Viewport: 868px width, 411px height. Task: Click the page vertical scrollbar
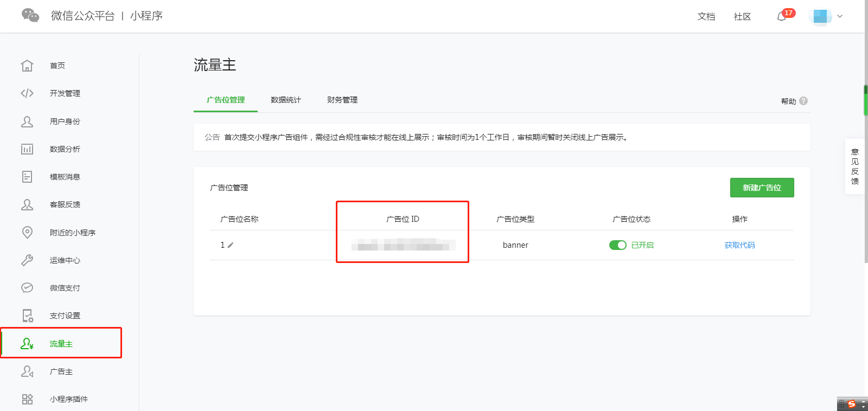[866, 100]
